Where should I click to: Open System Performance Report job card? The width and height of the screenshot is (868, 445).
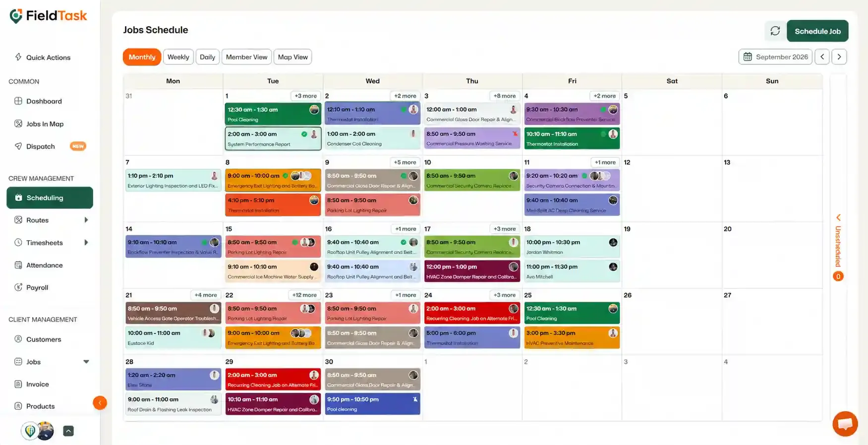pyautogui.click(x=273, y=139)
